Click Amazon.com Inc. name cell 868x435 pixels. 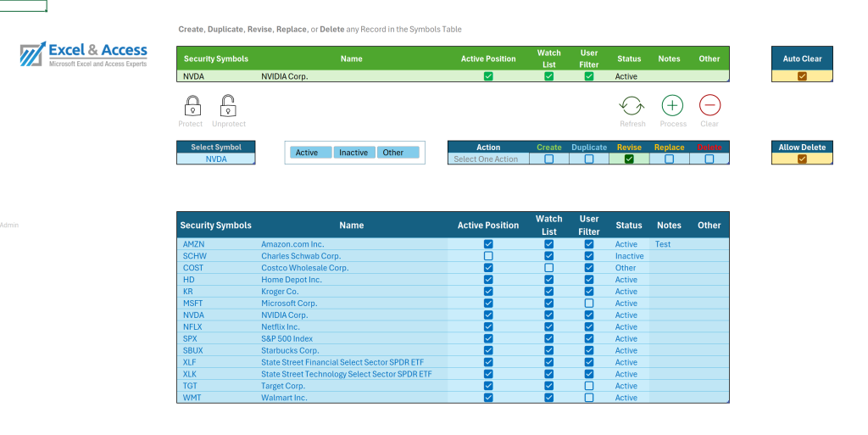point(352,244)
